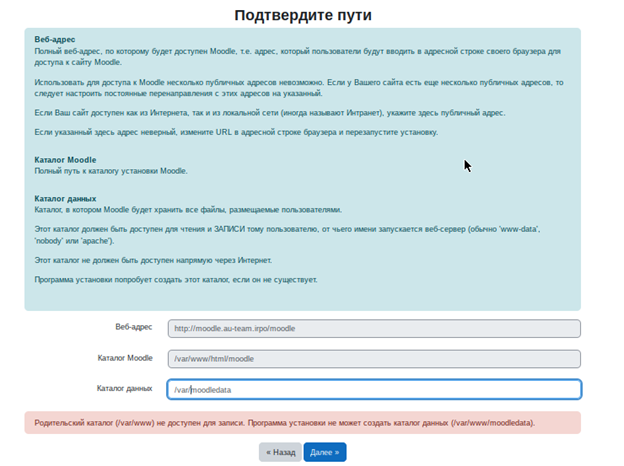The image size is (624, 466).
Task: Click bold «Веб-адрес» heading in the info box
Action: tap(55, 38)
